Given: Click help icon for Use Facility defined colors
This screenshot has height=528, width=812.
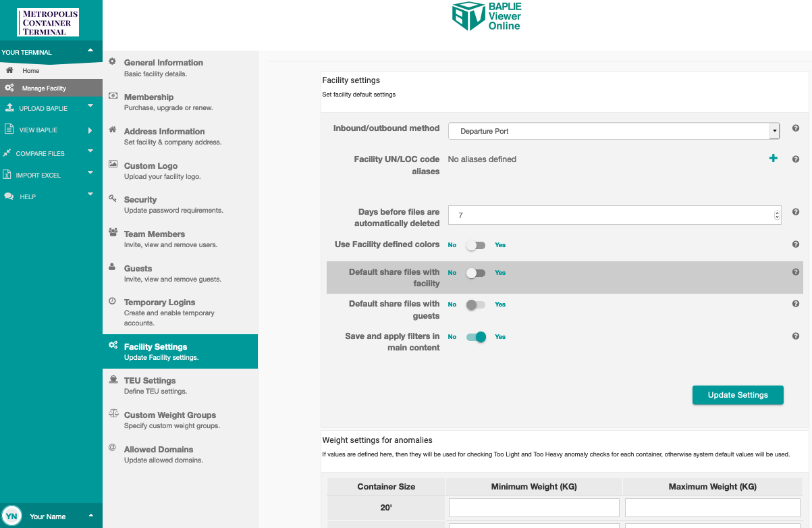Looking at the screenshot, I should 796,244.
